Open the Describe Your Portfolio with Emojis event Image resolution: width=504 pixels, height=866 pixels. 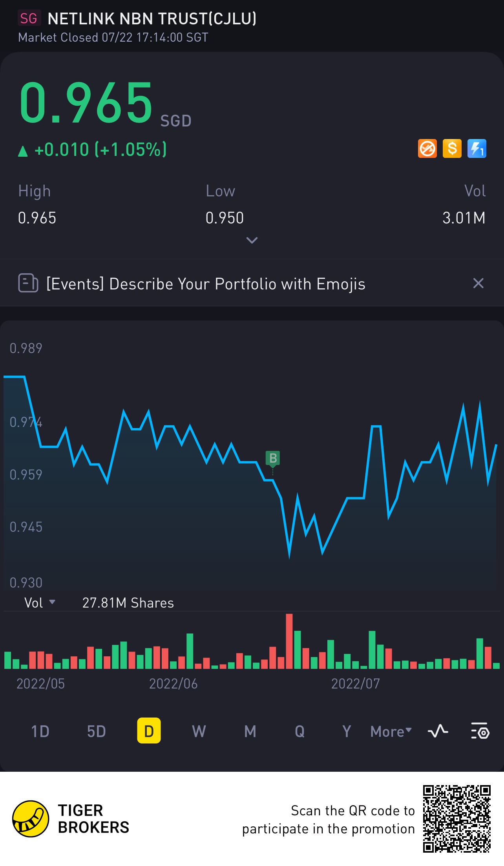click(206, 284)
